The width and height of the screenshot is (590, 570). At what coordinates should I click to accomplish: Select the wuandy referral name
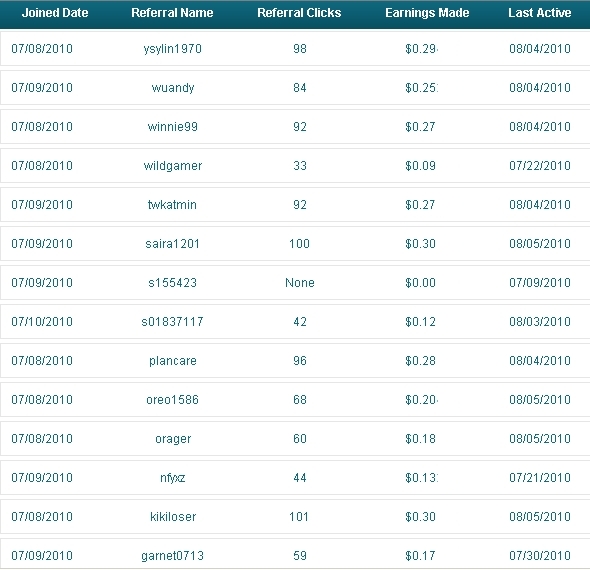coord(173,88)
